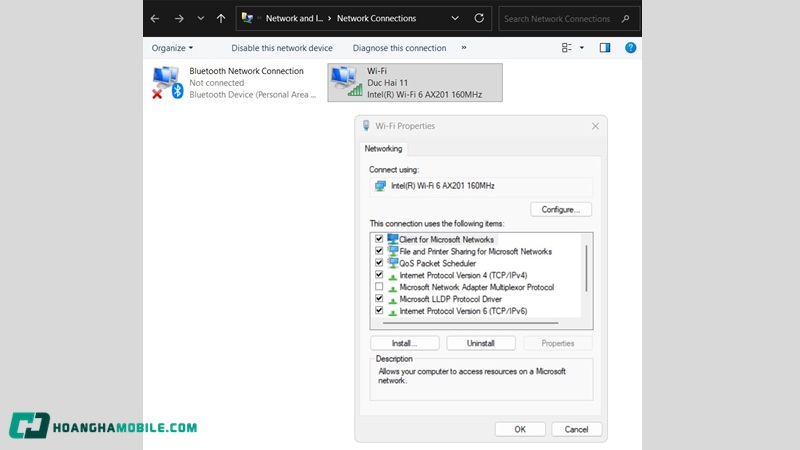The image size is (800, 450).
Task: Uncheck Internet Protocol Version 6 (TCP/IPv6)
Action: [379, 311]
